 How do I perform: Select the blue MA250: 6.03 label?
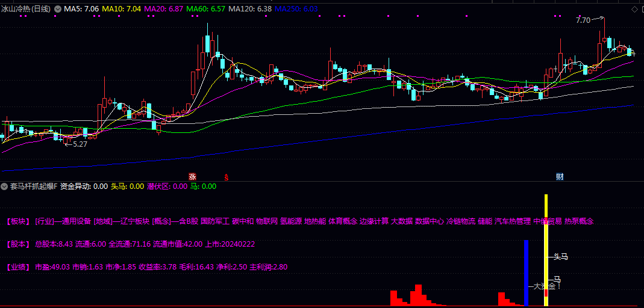tap(296, 9)
